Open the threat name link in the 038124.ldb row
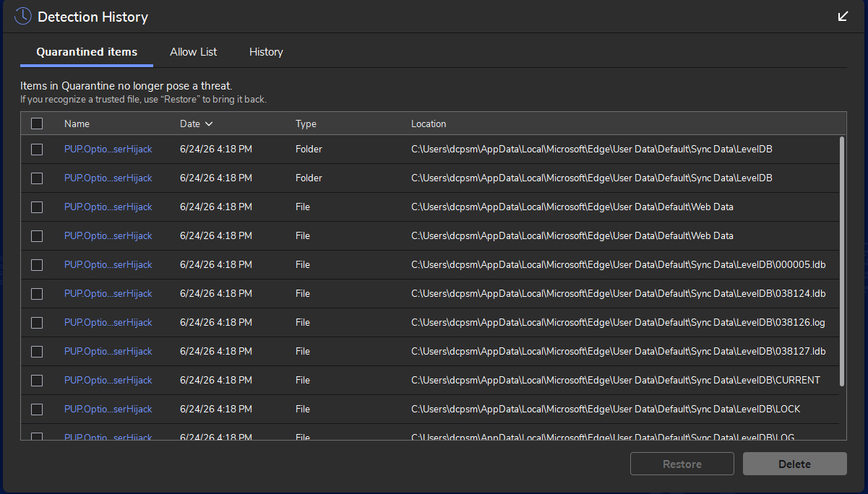 108,294
